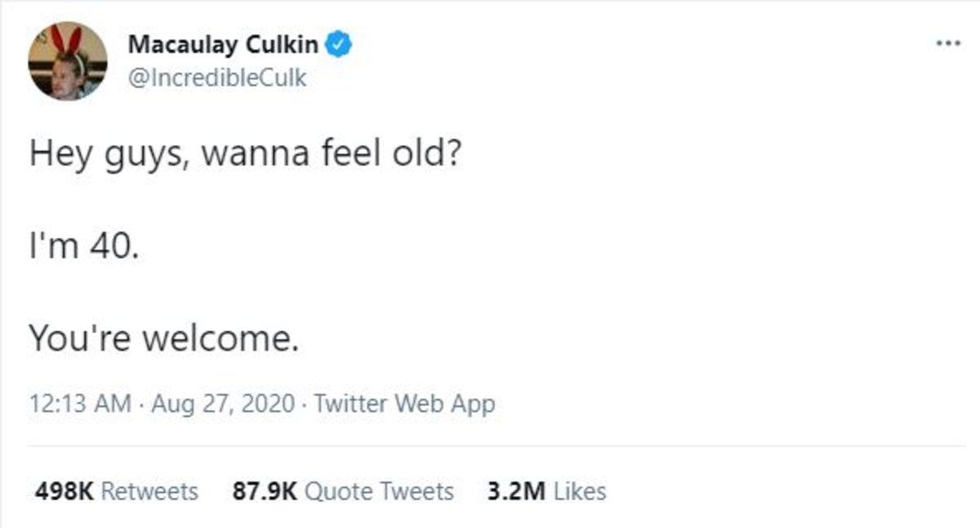Viewport: 980px width, 528px height.
Task: Open the @IncredibleCulk handle link
Action: [217, 78]
